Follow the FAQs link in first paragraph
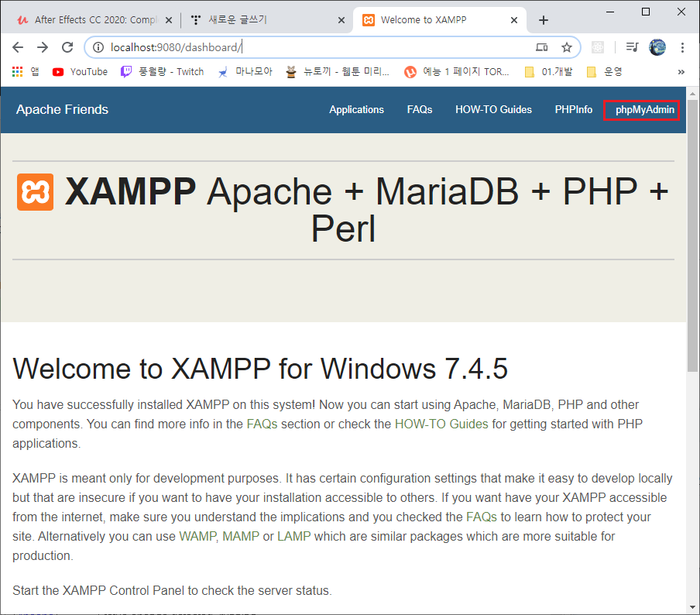 262,424
